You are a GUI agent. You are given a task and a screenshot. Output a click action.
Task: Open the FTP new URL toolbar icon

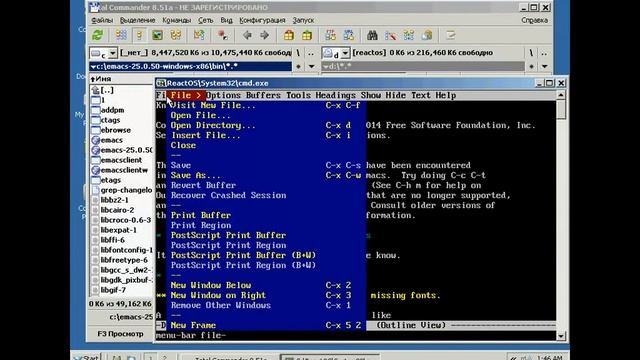[349, 36]
